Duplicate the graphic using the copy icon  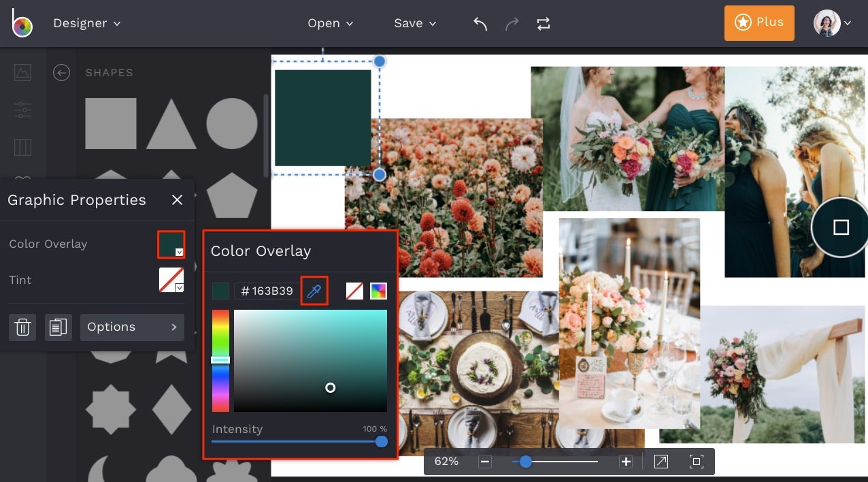[59, 327]
